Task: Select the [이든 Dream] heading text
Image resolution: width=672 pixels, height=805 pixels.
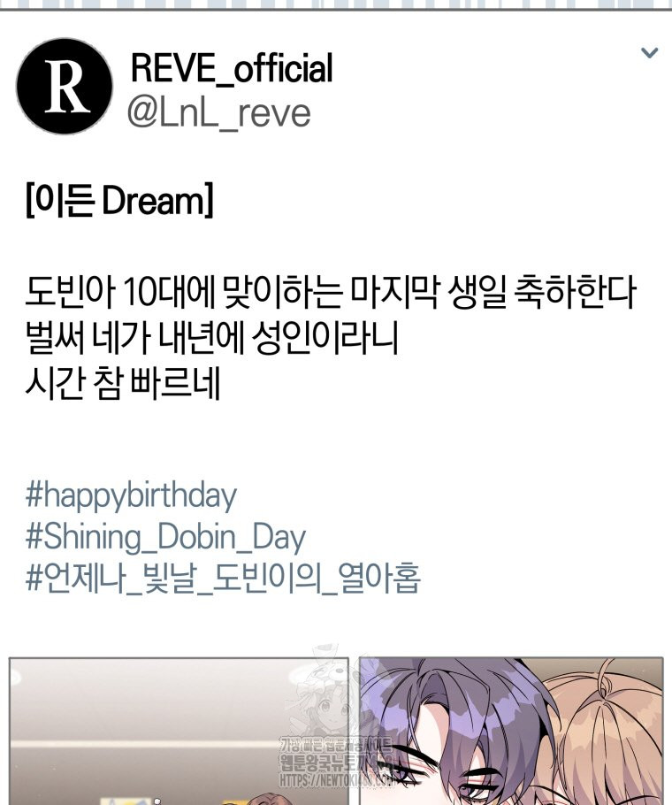Action: (x=119, y=201)
